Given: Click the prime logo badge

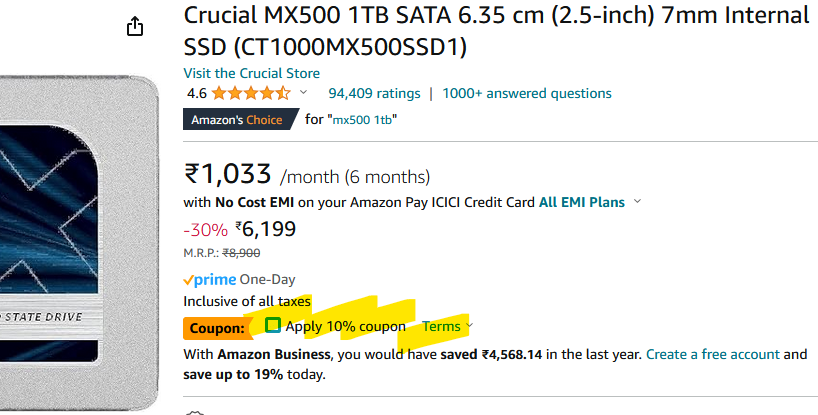Looking at the screenshot, I should [210, 280].
